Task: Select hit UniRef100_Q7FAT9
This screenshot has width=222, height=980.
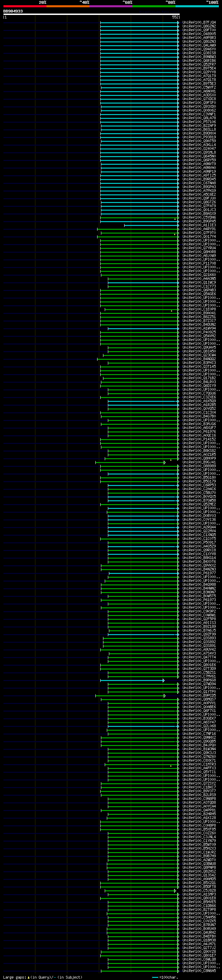Action: pos(199,206)
